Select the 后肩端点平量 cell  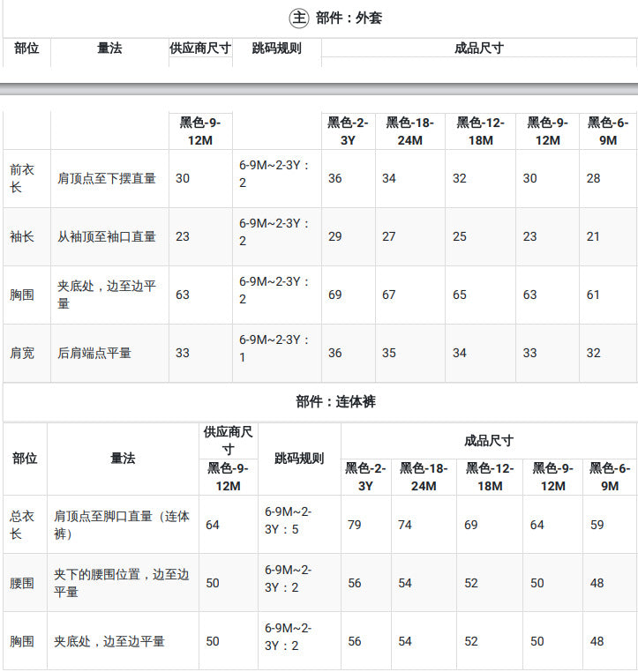(x=94, y=353)
